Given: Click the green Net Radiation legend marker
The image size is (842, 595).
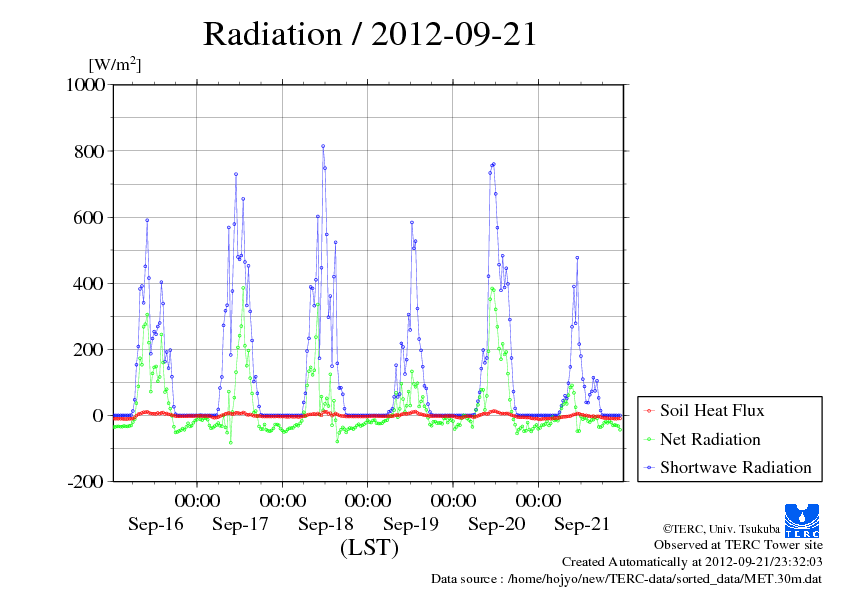Looking at the screenshot, I should click(x=650, y=440).
